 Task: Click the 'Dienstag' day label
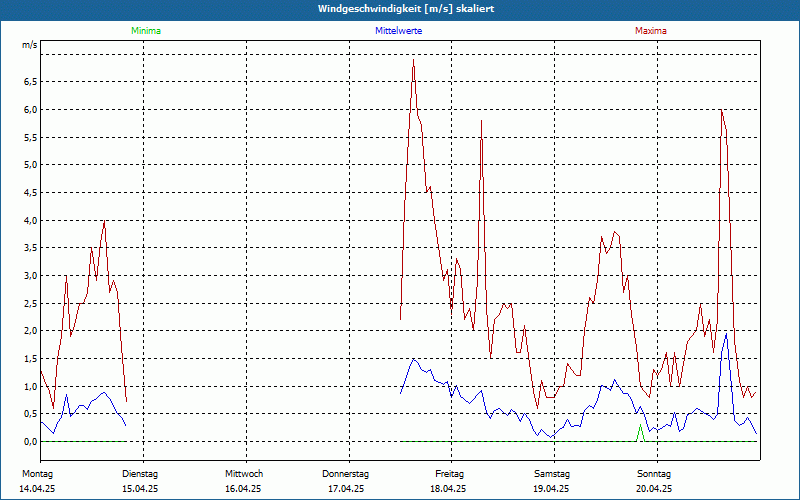point(140,474)
